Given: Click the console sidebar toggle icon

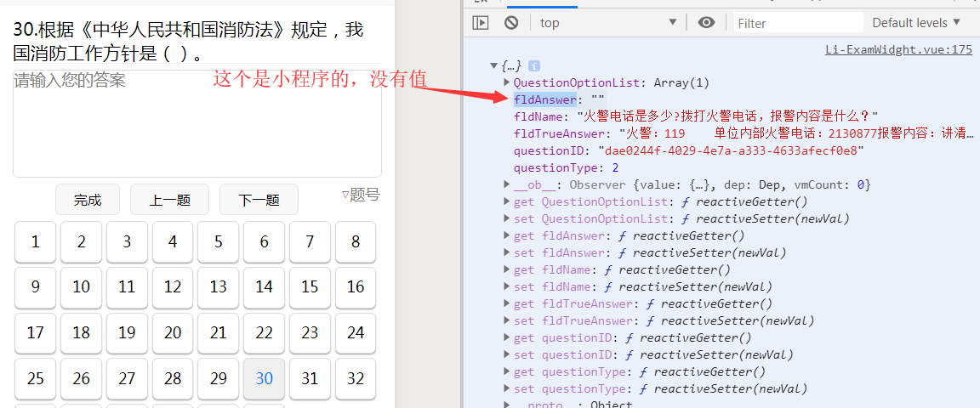Looking at the screenshot, I should pyautogui.click(x=481, y=23).
